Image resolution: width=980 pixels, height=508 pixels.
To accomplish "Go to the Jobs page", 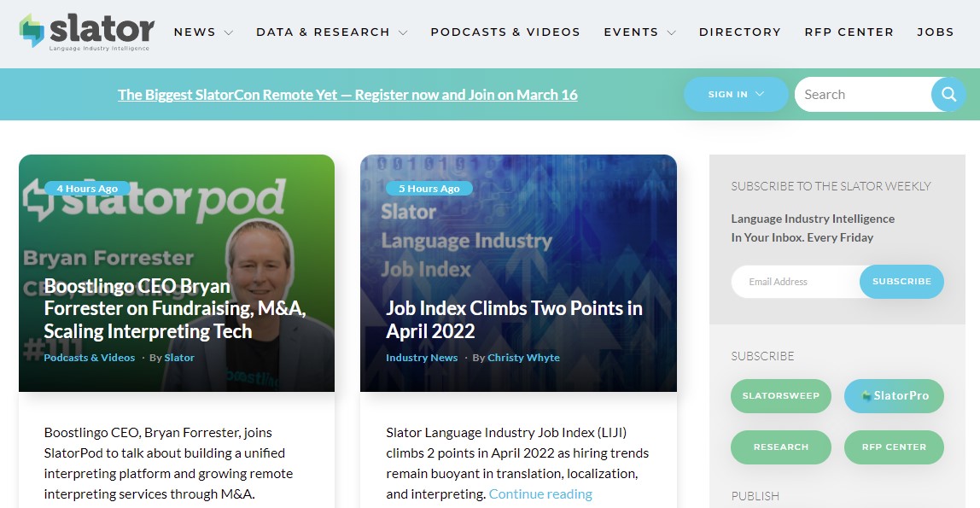I will click(935, 32).
